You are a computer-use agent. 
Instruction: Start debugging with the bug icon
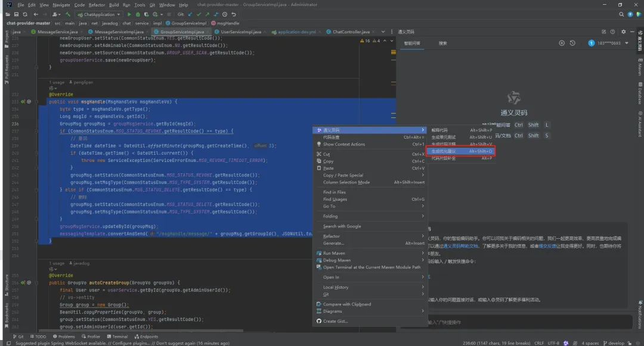pos(138,14)
